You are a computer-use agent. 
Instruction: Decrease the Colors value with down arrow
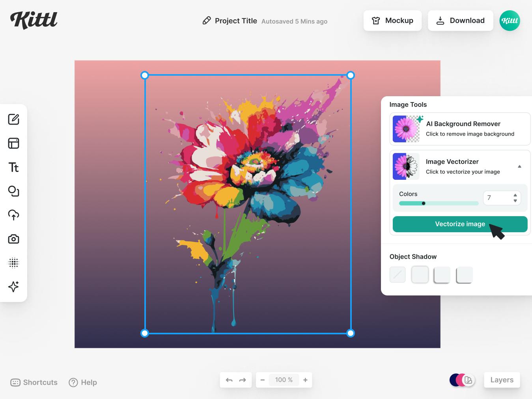515,201
